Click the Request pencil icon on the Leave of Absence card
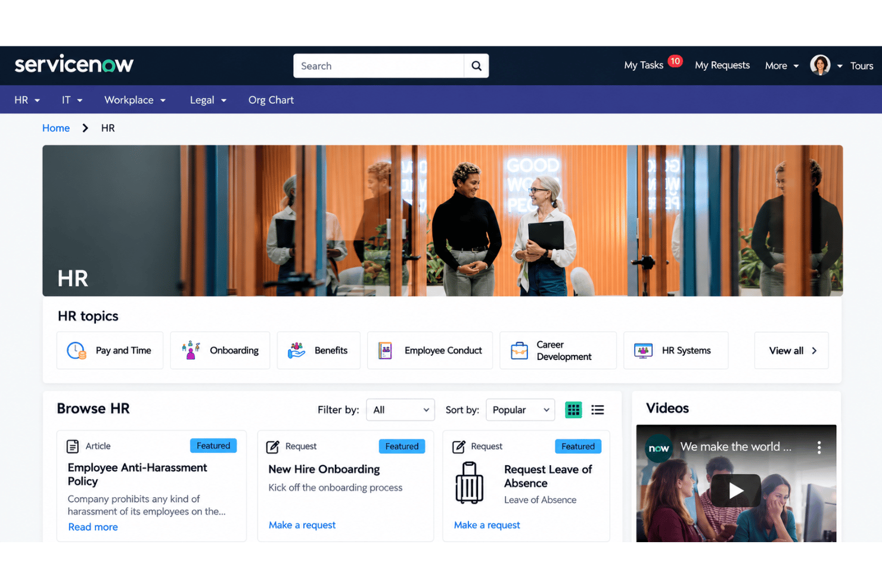The image size is (882, 588). point(459,446)
